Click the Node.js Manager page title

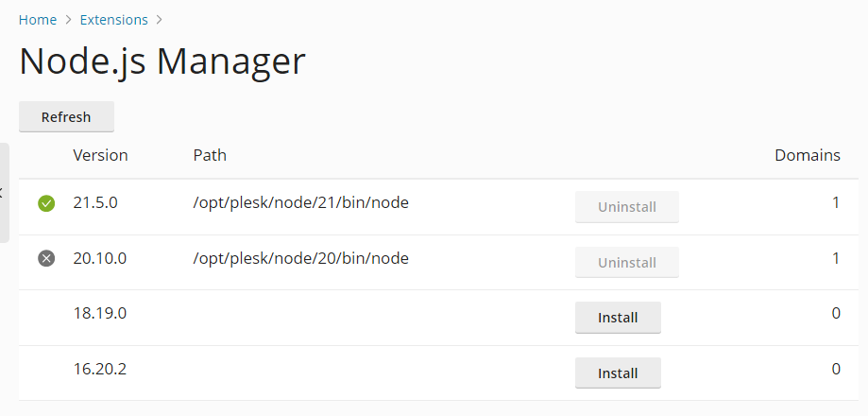point(162,61)
